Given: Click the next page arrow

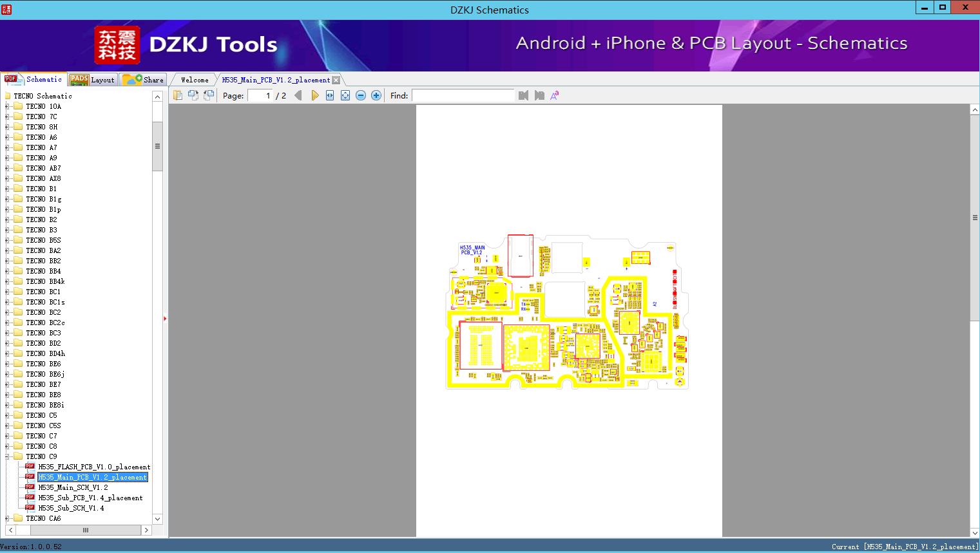Looking at the screenshot, I should [314, 95].
